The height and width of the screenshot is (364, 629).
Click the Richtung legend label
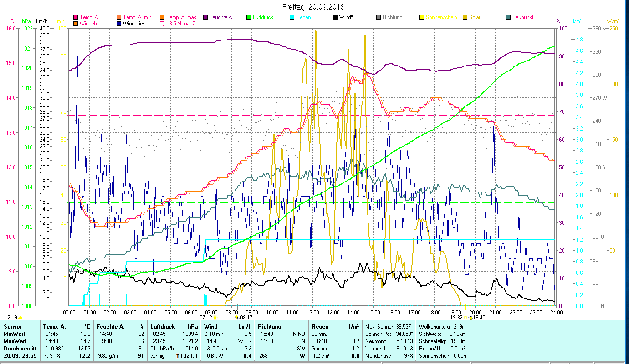[393, 17]
